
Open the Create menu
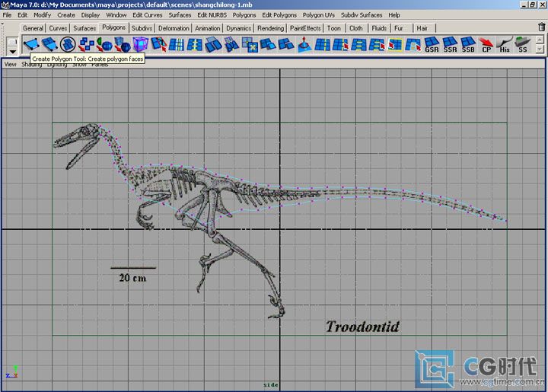[66, 15]
